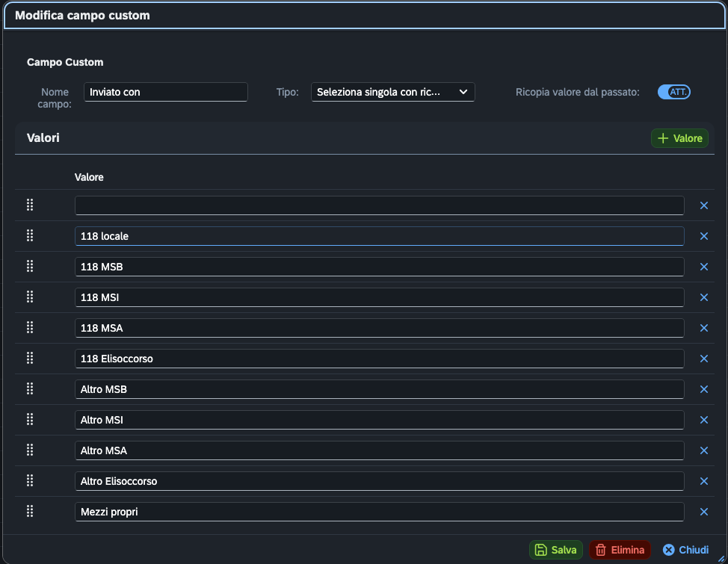Toggle 'Ricopia valore dal passato' switch
728x564 pixels.
(673, 92)
